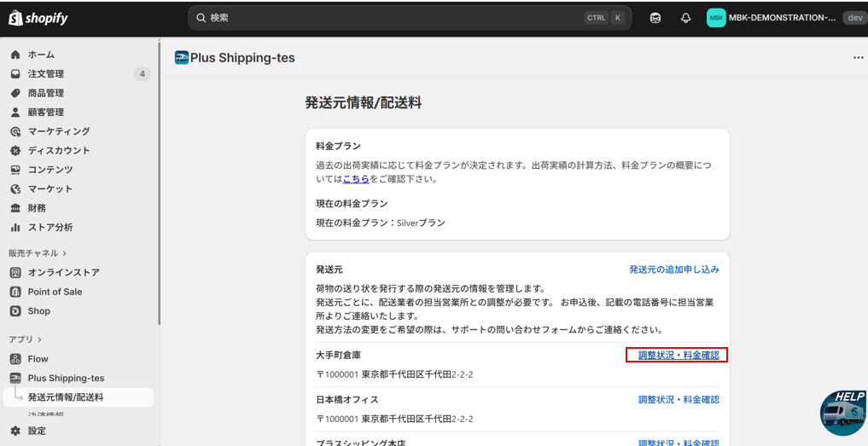Click the こちら pricing plan link
This screenshot has height=446, width=868.
pyautogui.click(x=356, y=179)
